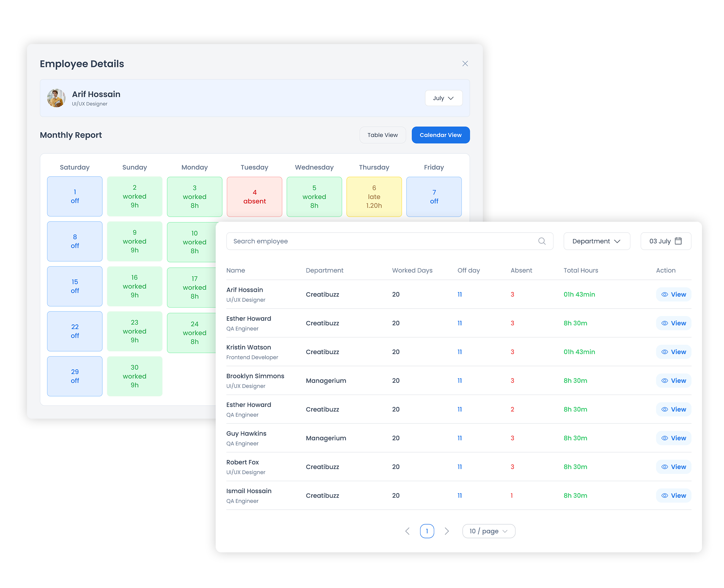Click eye icon in Kristin Watson's row

coord(665,352)
